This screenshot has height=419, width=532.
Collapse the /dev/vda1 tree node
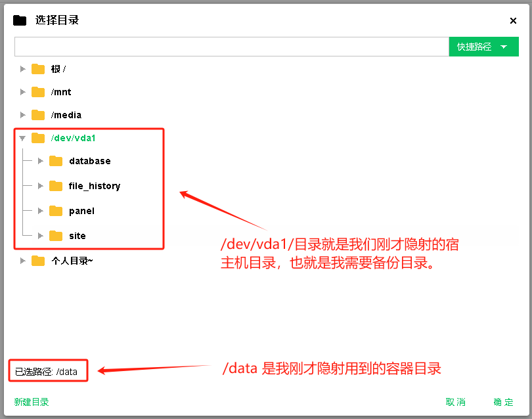[x=23, y=138]
